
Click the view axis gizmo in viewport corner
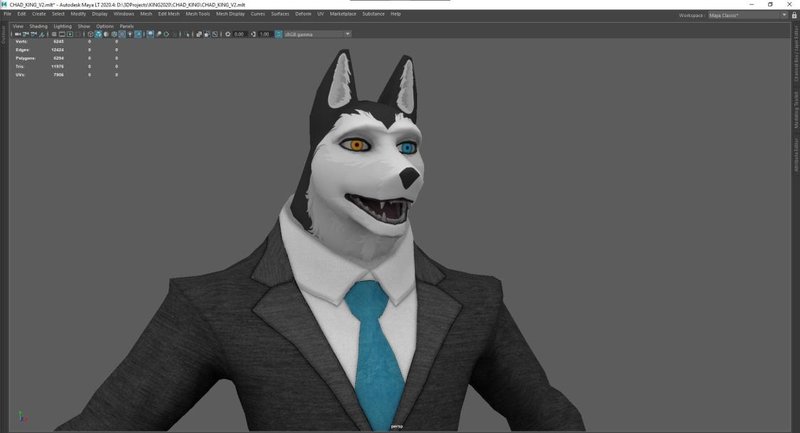[x=23, y=417]
